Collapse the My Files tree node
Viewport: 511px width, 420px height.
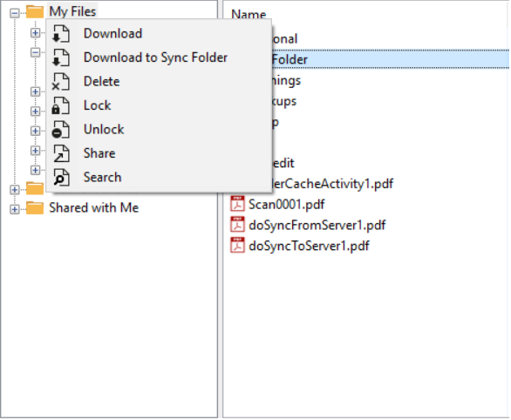[14, 13]
